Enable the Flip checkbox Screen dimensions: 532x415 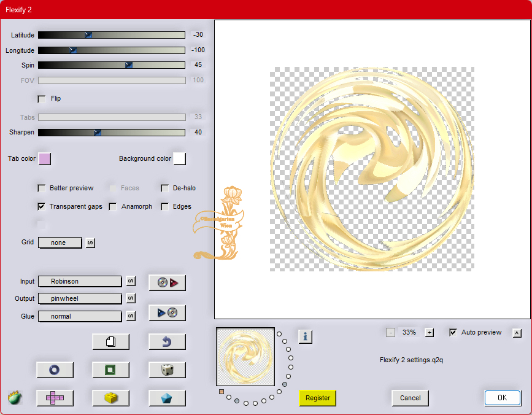point(42,99)
